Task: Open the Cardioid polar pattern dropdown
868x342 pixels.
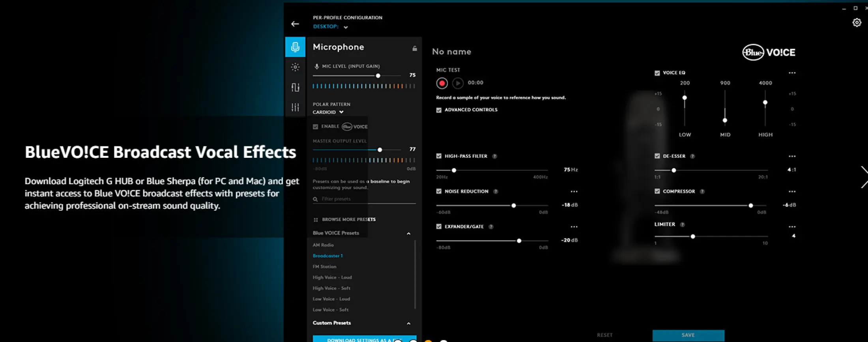Action: 328,112
